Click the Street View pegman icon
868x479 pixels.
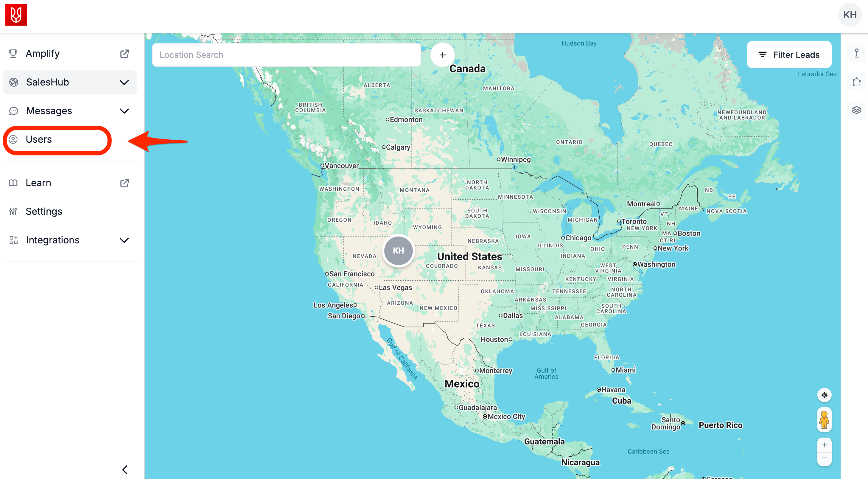[x=824, y=420]
